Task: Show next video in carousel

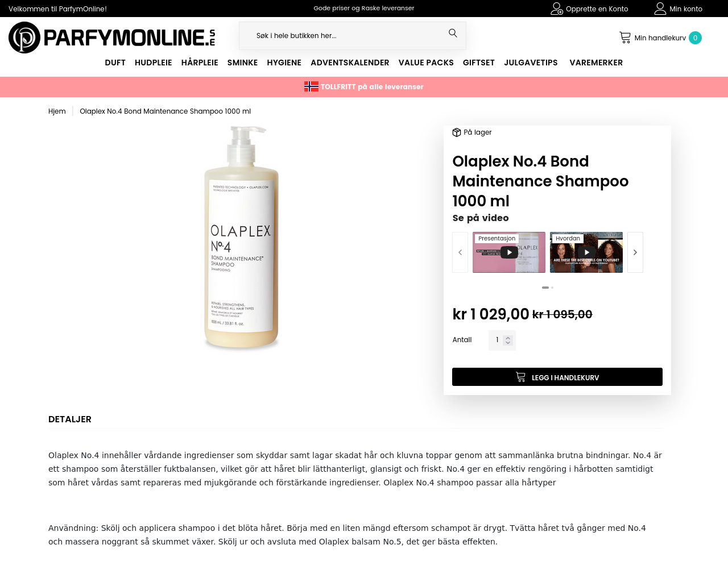Action: coord(635,252)
